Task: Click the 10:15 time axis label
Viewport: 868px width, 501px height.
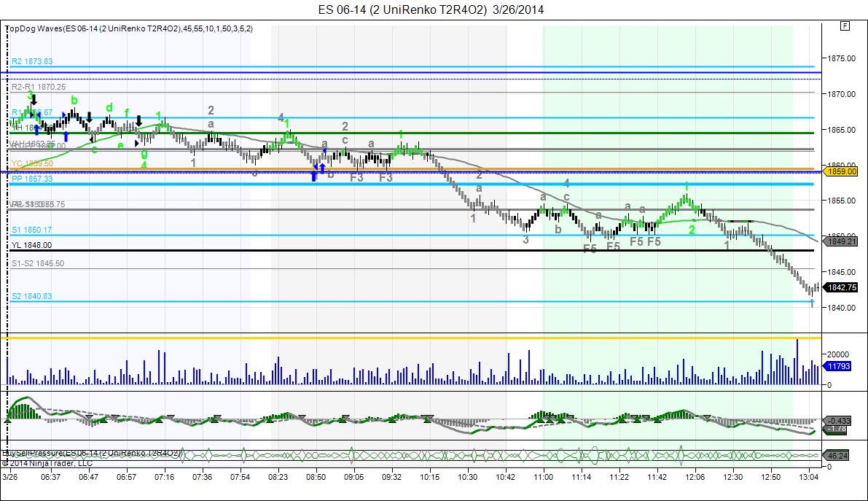Action: point(429,477)
